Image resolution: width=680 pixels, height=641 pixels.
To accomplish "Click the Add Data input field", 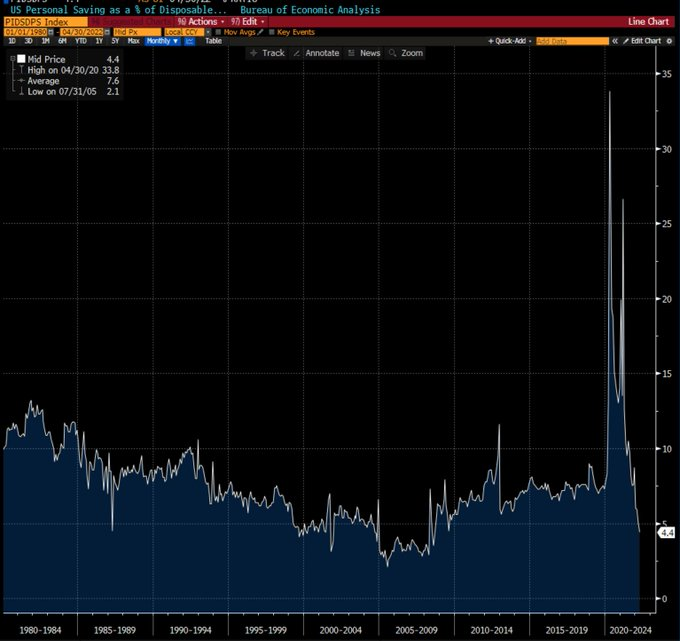I will (572, 41).
